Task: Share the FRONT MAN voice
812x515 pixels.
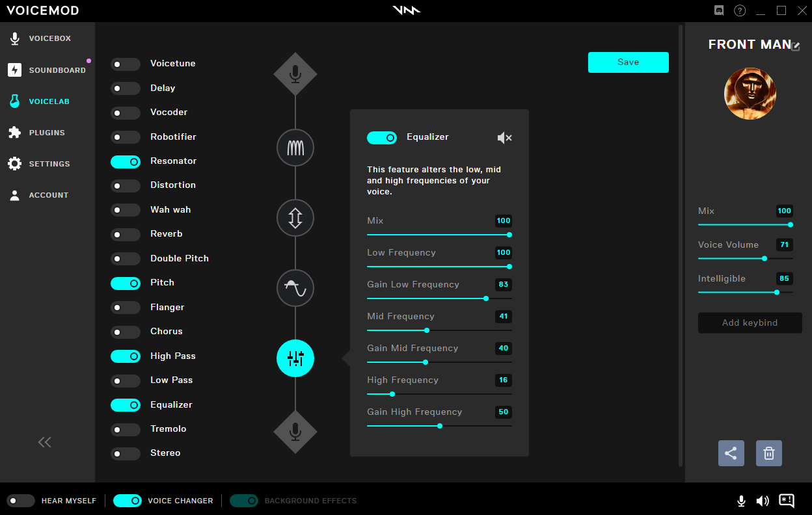Action: [x=731, y=453]
